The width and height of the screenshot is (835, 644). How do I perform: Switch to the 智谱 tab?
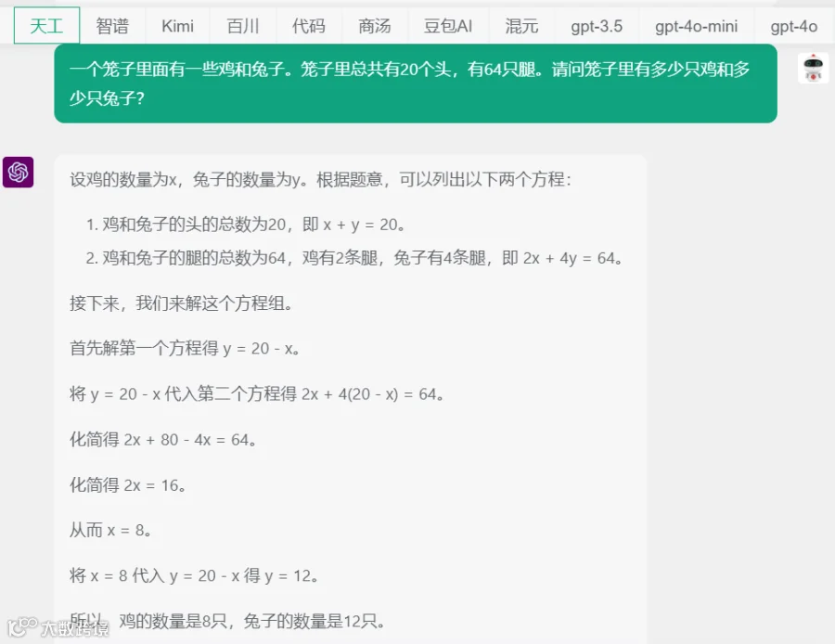112,26
